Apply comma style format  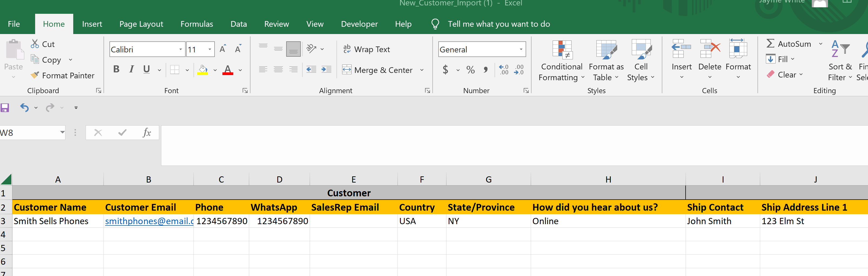coord(486,70)
